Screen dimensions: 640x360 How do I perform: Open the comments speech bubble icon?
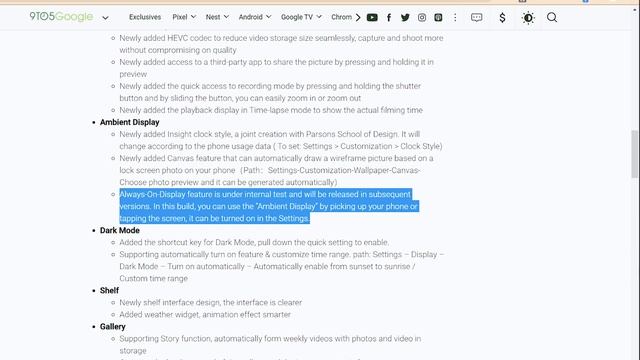coord(476,17)
